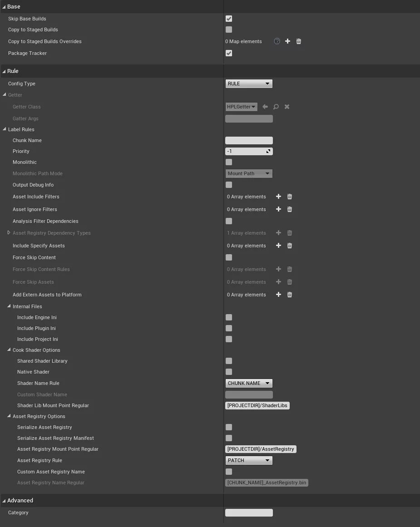Collapse the Label Rules group
The height and width of the screenshot is (527, 420).
(x=5, y=129)
